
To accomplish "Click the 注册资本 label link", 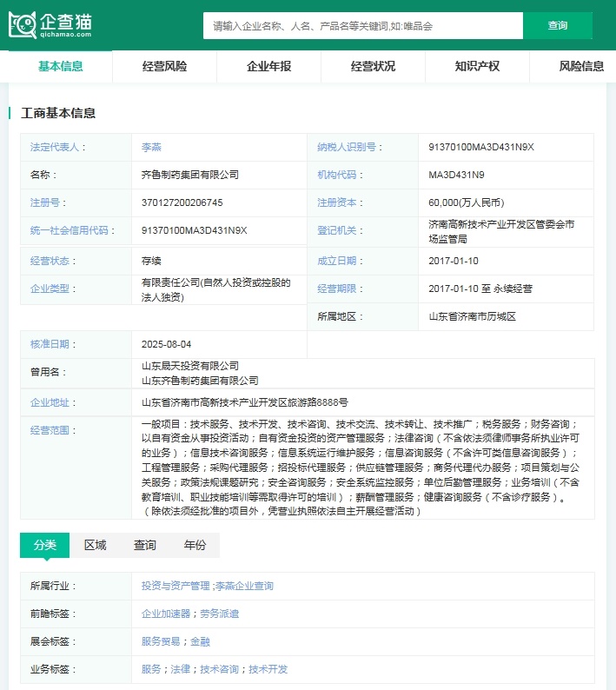I will 336,202.
